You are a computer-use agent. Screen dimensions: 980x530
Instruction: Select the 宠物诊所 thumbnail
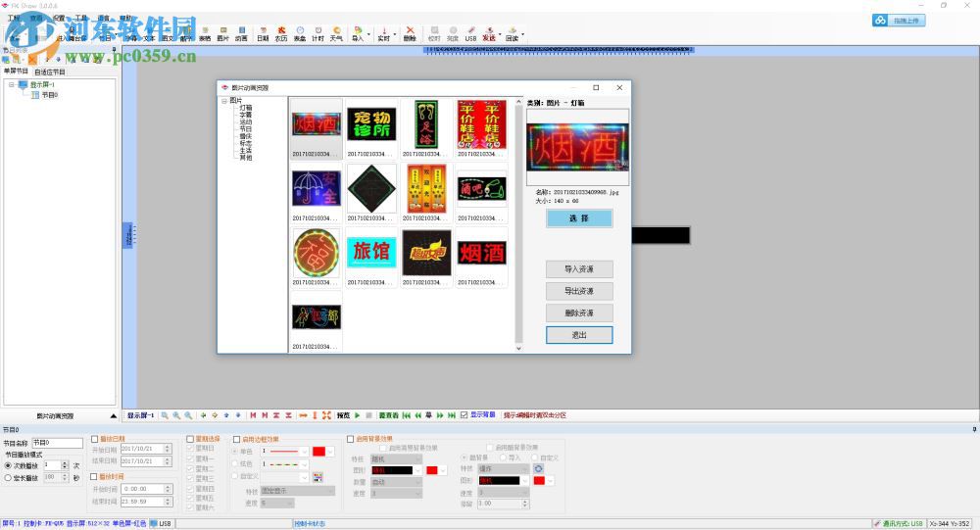371,123
